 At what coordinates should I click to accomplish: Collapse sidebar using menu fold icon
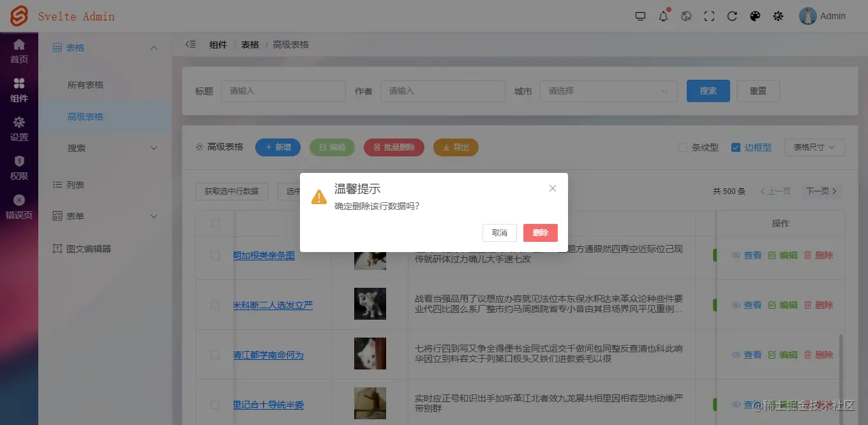(x=190, y=45)
